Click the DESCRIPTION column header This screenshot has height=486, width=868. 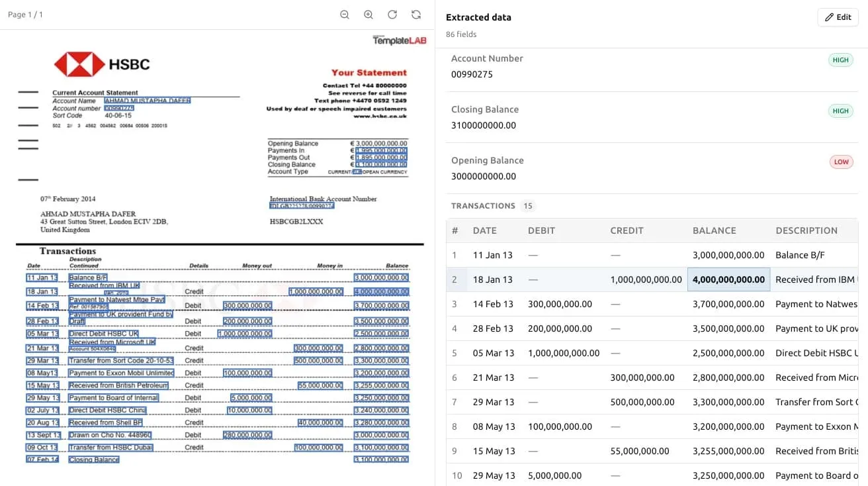[x=806, y=230]
